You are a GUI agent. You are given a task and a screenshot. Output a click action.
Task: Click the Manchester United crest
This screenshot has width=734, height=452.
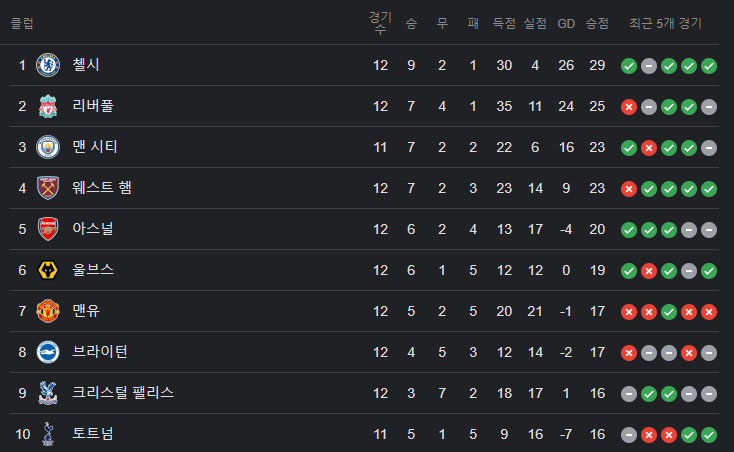pos(48,311)
